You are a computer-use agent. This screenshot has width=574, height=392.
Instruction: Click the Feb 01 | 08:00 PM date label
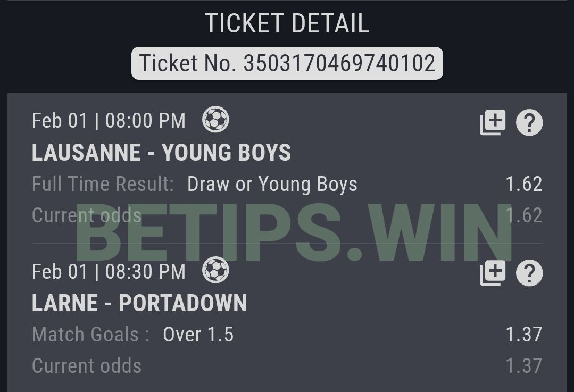click(109, 121)
